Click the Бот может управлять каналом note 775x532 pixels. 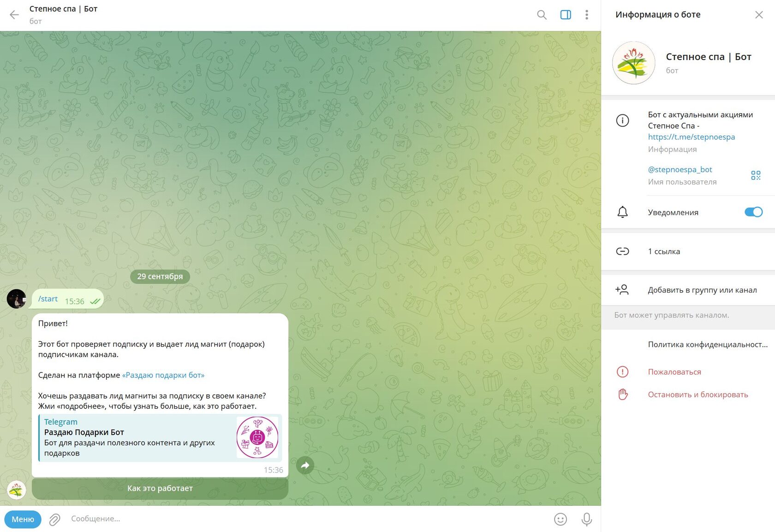[672, 315]
